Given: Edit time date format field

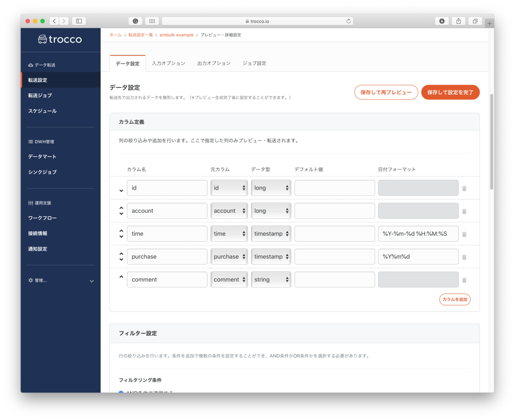Looking at the screenshot, I should pos(418,234).
